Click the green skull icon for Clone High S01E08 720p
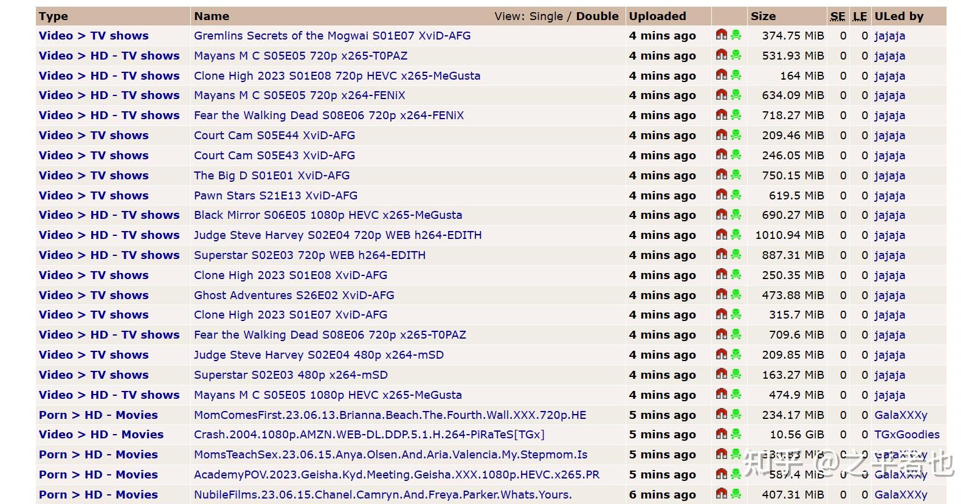The width and height of the screenshot is (980, 504). [736, 75]
